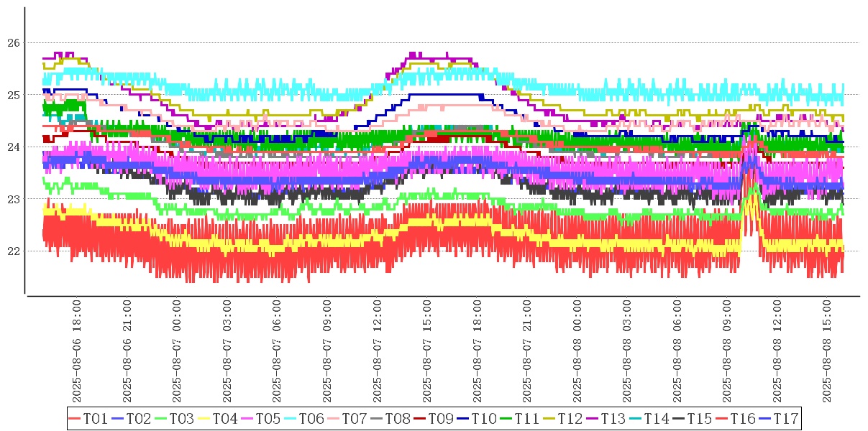Select T05 in the chart legend

tap(268, 419)
